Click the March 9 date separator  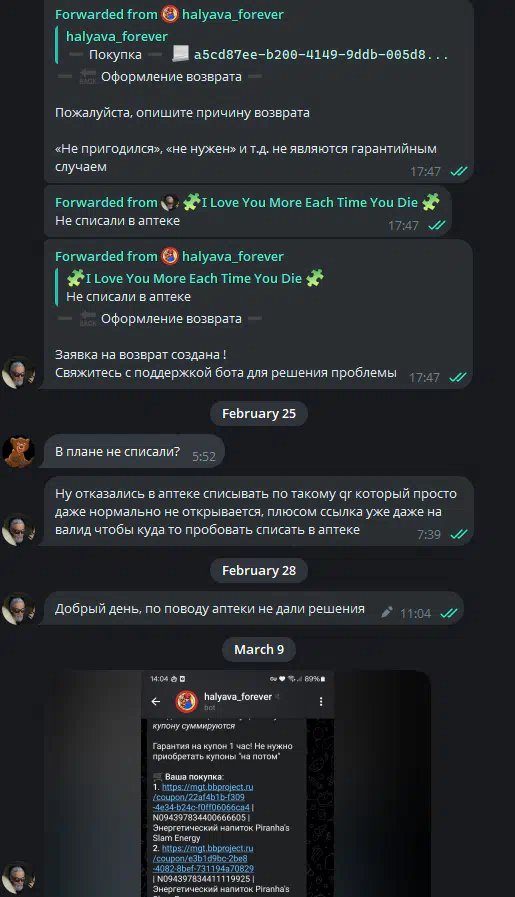tap(259, 649)
